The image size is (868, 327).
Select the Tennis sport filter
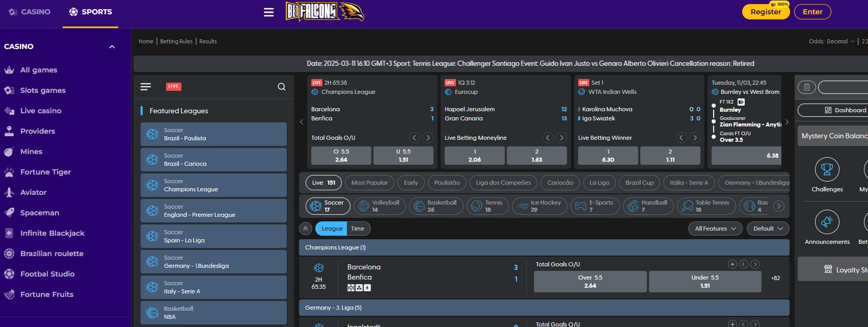click(x=487, y=206)
